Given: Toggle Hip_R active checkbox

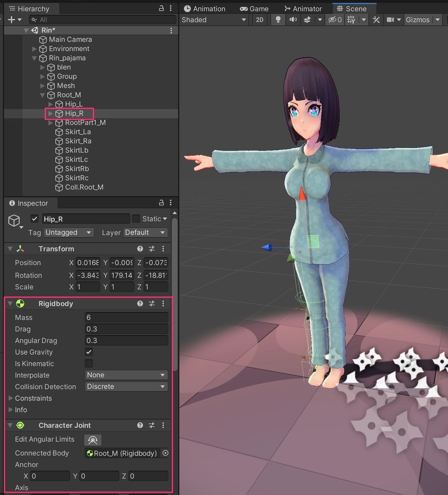Looking at the screenshot, I should click(x=35, y=219).
